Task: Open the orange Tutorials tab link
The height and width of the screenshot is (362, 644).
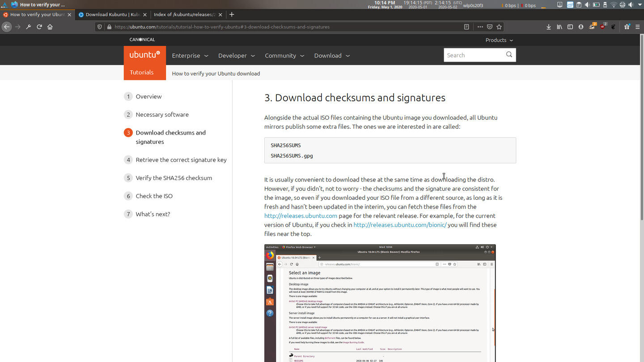Action: (142, 72)
